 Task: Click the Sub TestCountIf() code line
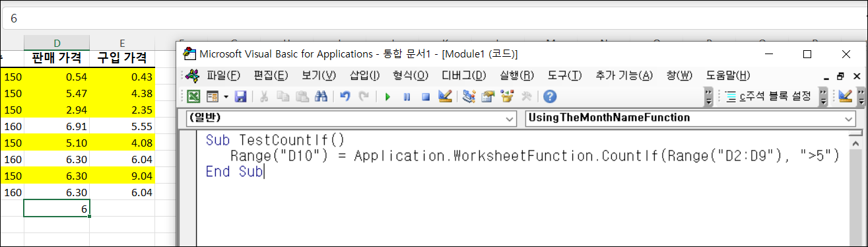pos(275,140)
